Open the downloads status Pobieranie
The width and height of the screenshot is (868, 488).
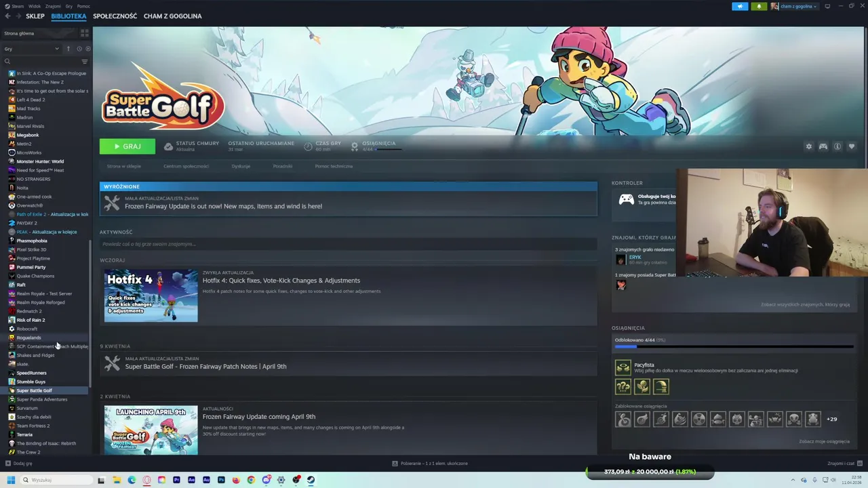point(430,464)
